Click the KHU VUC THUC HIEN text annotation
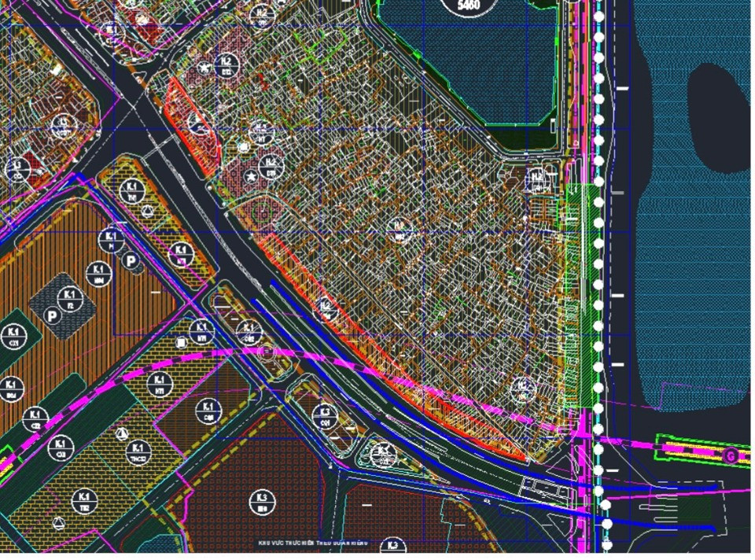The height and width of the screenshot is (560, 755). pyautogui.click(x=312, y=543)
